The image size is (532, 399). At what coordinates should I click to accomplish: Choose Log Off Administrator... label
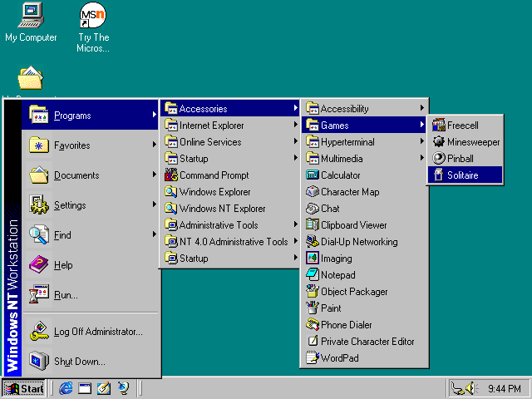98,332
